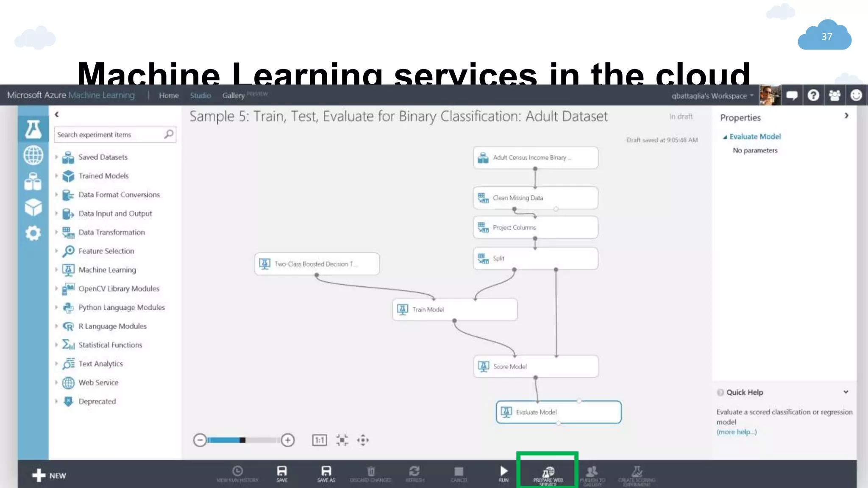This screenshot has width=868, height=488.
Task: Open View Run History
Action: (237, 474)
